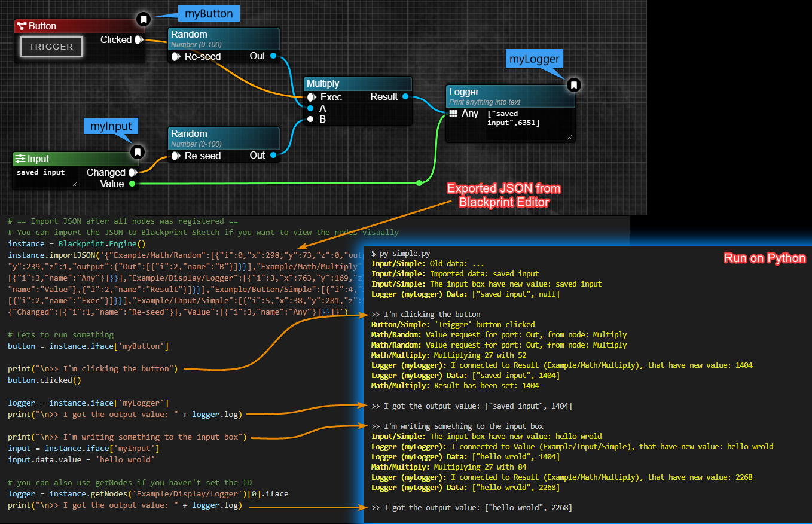Click the Multiply node's Exec input port
812x524 pixels.
tap(311, 97)
